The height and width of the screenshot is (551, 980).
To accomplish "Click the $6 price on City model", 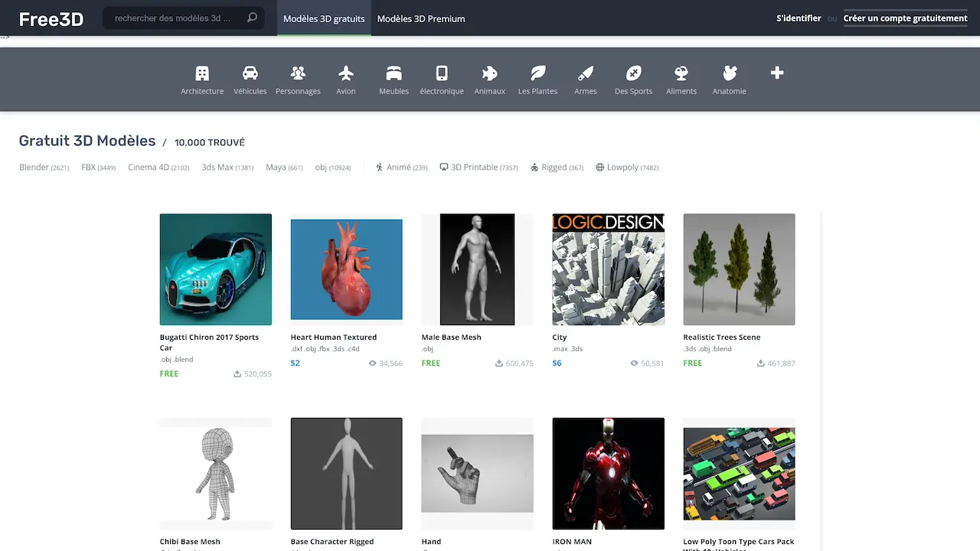I will tap(557, 363).
